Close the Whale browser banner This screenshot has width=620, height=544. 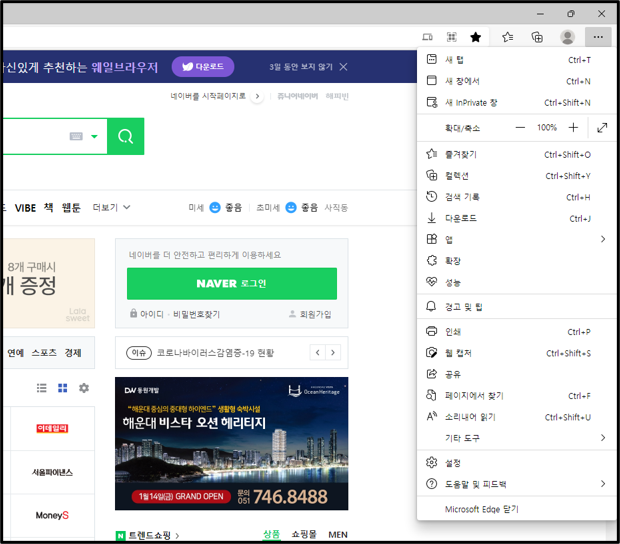[x=343, y=67]
